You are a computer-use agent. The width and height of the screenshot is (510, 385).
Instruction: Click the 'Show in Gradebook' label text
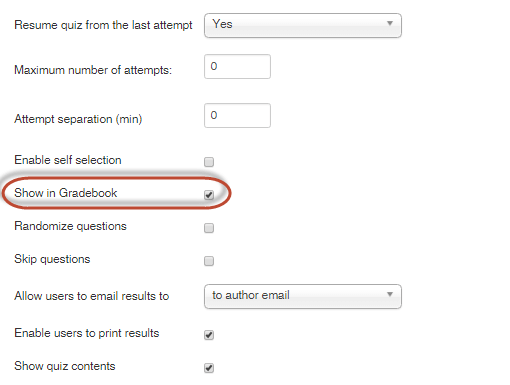coord(66,193)
